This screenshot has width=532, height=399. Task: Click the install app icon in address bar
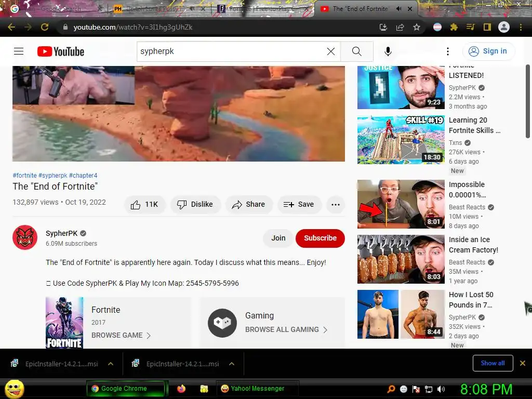pos(383,27)
